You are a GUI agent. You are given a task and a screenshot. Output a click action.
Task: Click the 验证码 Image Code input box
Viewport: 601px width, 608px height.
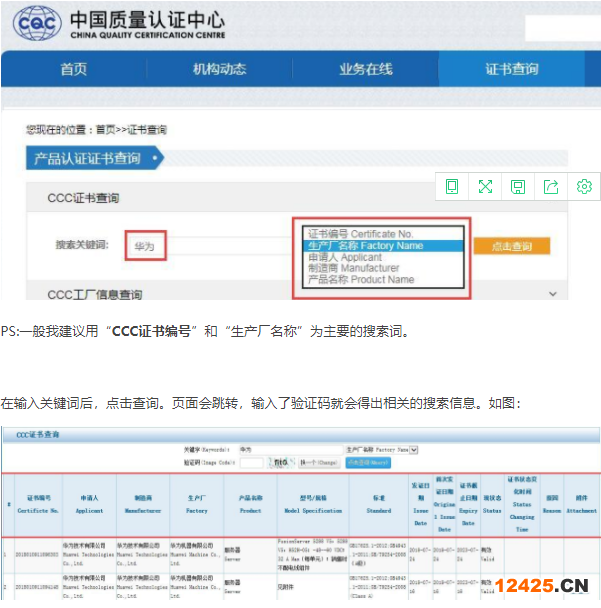tap(251, 463)
